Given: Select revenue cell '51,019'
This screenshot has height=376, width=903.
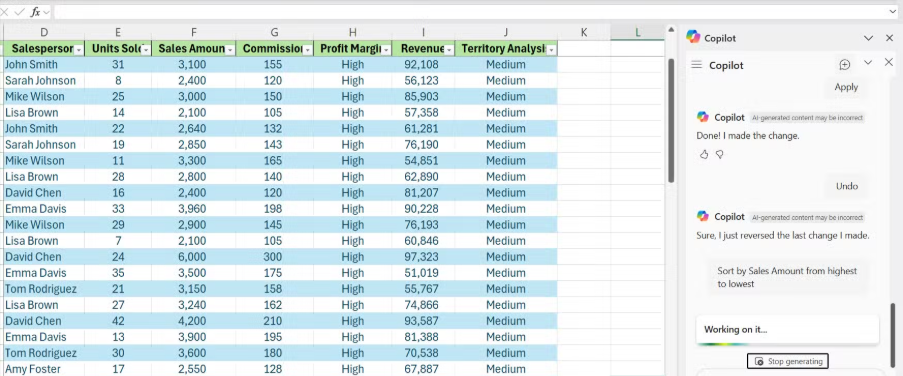Looking at the screenshot, I should (x=423, y=273).
